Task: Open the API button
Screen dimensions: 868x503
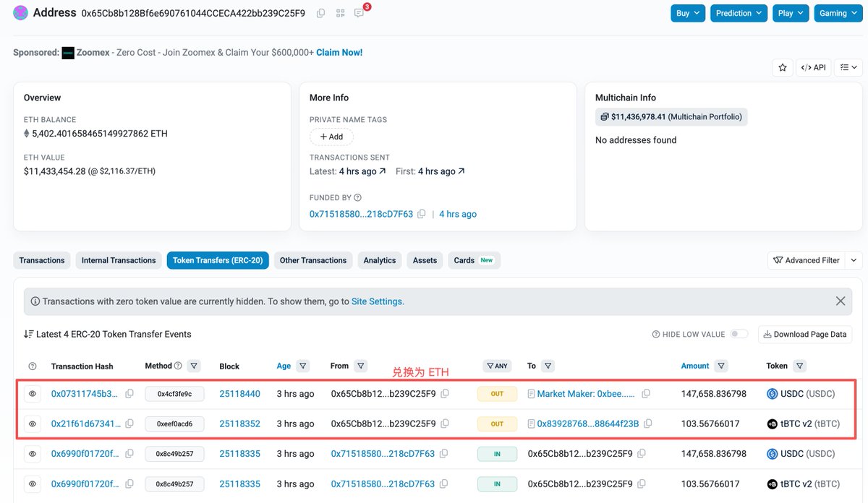Action: pos(814,67)
